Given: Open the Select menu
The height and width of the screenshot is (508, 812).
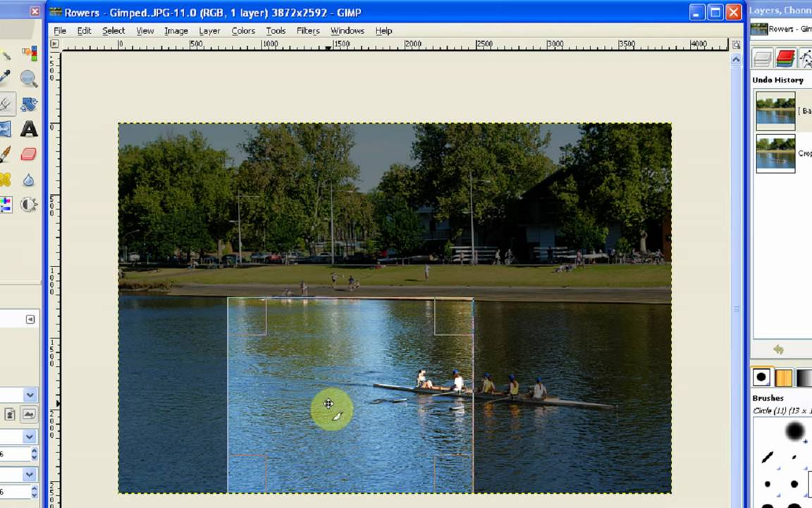Looking at the screenshot, I should point(113,30).
